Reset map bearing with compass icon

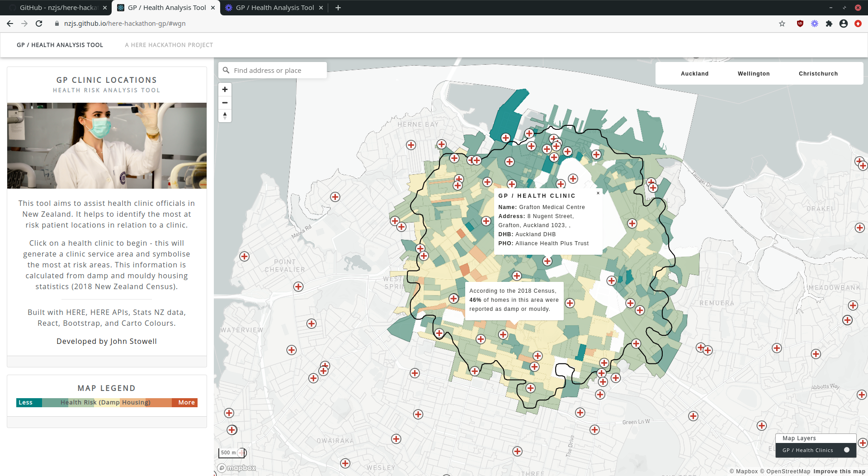(225, 116)
